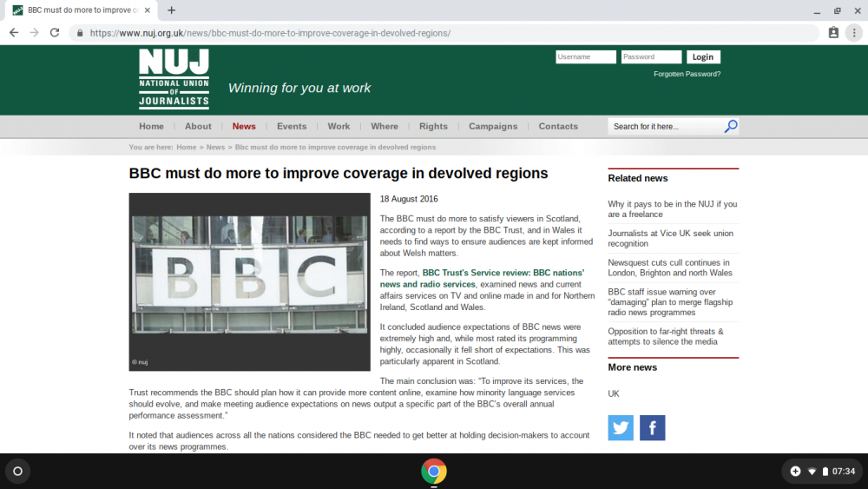Viewport: 868px width, 489px height.
Task: Click the browser back arrow
Action: [x=14, y=33]
